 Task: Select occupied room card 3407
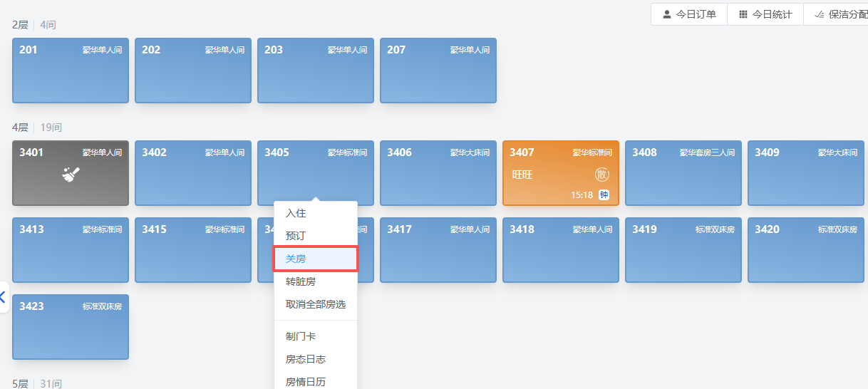(x=561, y=173)
